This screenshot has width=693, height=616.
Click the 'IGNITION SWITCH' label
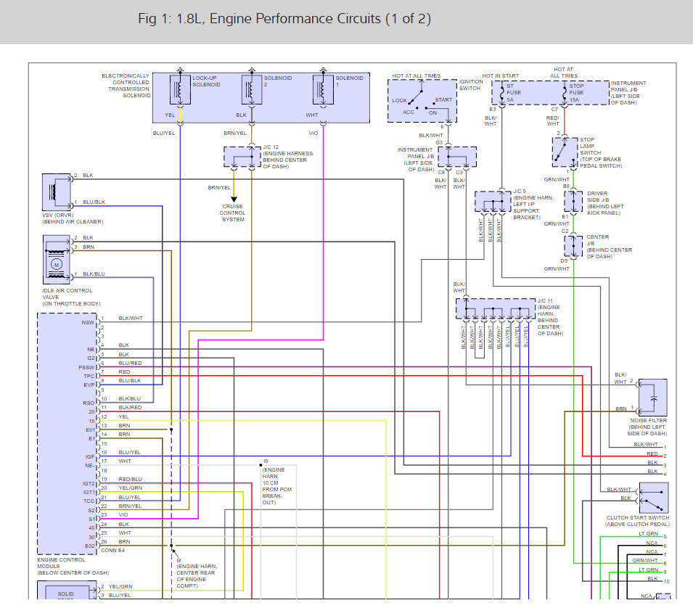pos(471,85)
